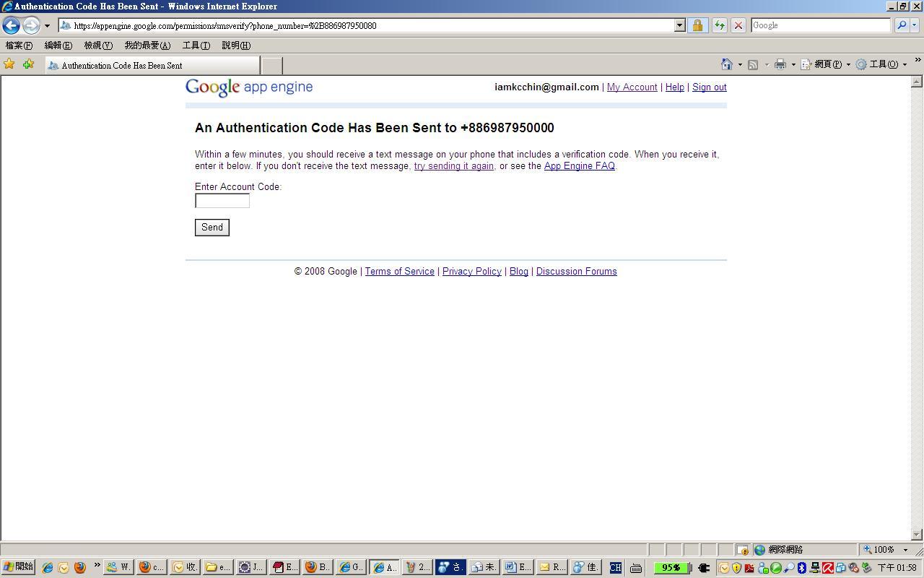The width and height of the screenshot is (924, 578).
Task: Click the 開始 Start button
Action: tap(18, 567)
